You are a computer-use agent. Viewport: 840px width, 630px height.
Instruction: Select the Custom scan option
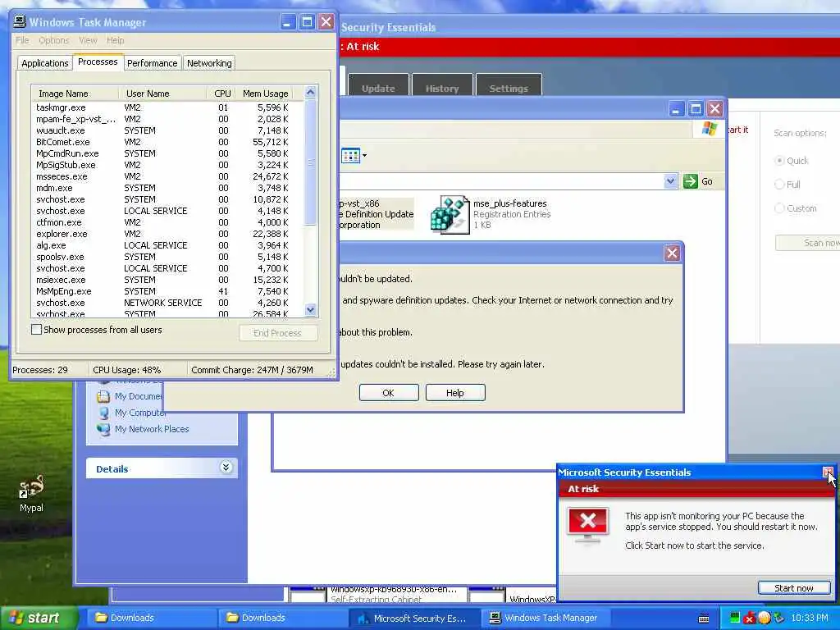click(x=779, y=208)
